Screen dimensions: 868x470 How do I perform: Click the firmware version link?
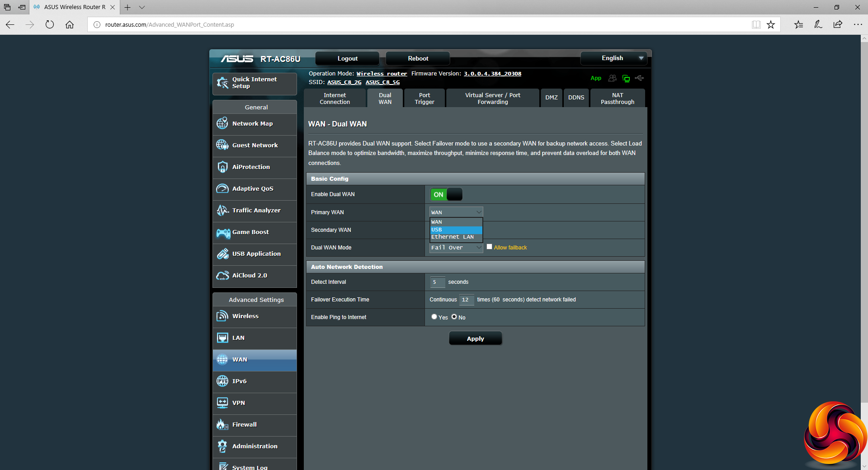pyautogui.click(x=492, y=74)
